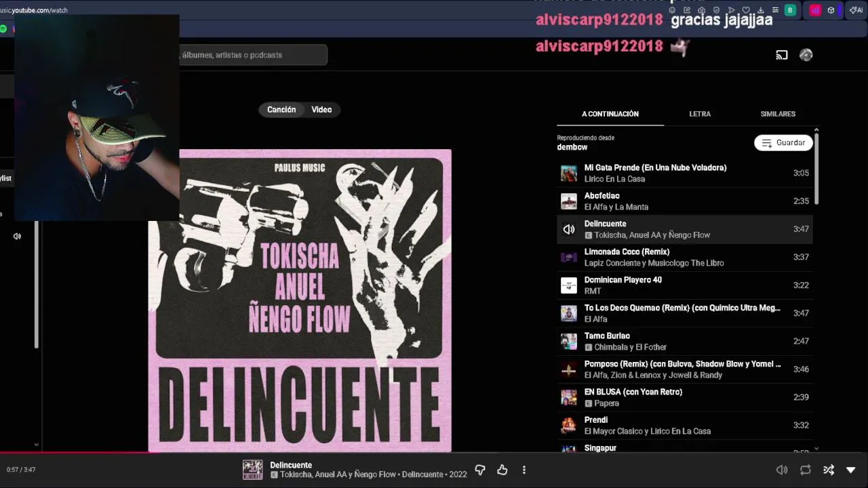
Task: Click the left sidebar scrollbar
Action: 36,285
